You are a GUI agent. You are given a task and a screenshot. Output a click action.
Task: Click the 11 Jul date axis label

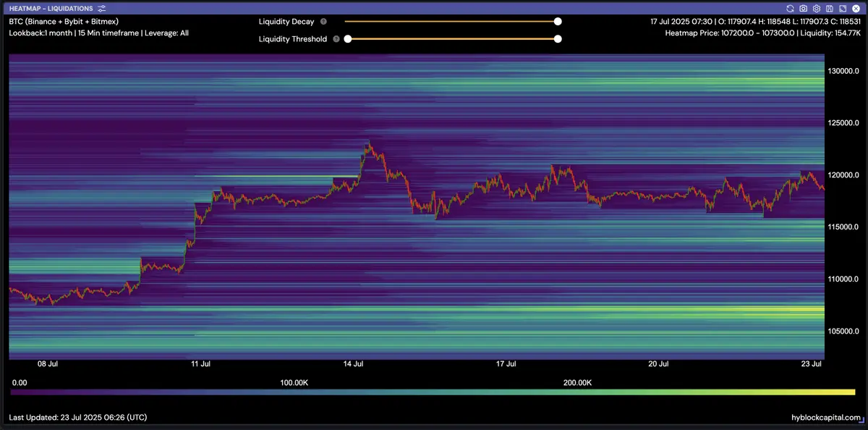200,364
